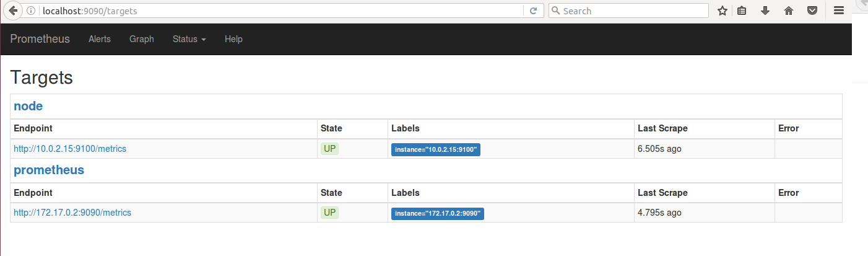Open the downloads arrow icon
This screenshot has height=256, width=868.
point(765,11)
